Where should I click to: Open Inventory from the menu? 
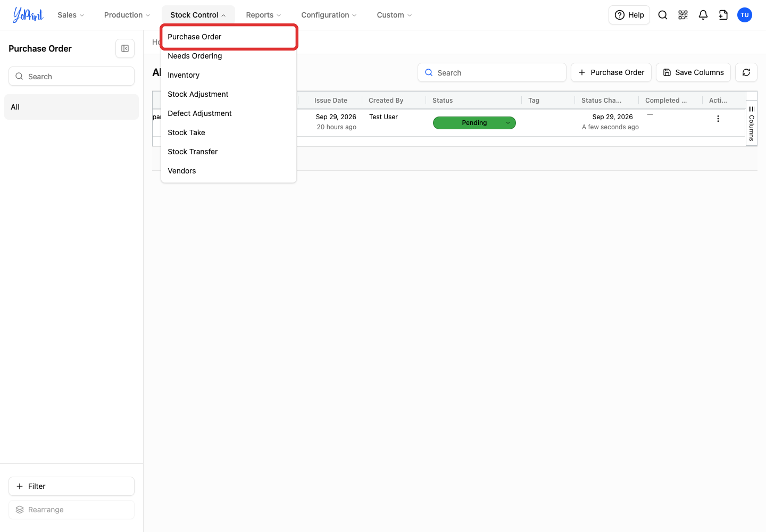click(x=229, y=75)
